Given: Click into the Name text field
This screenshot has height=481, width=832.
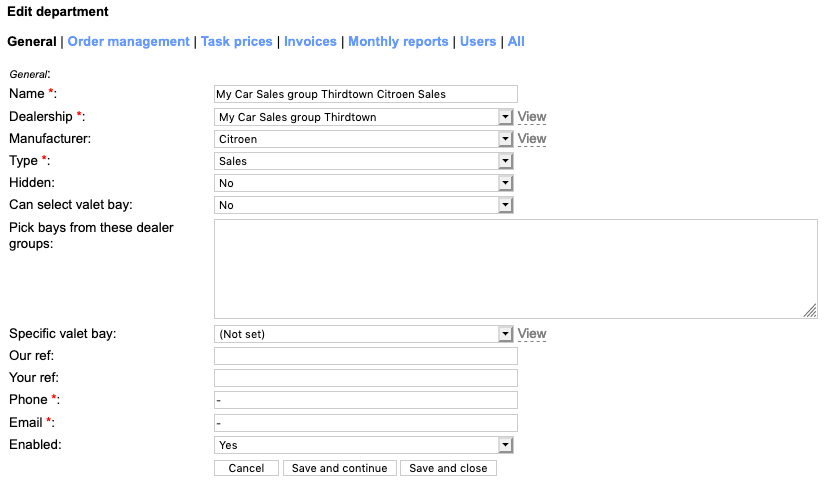Looking at the screenshot, I should coord(366,94).
